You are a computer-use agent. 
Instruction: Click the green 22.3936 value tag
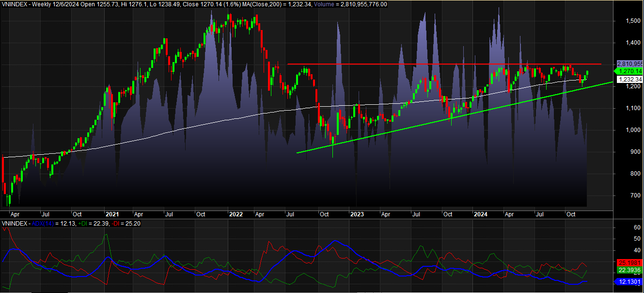tap(629, 270)
